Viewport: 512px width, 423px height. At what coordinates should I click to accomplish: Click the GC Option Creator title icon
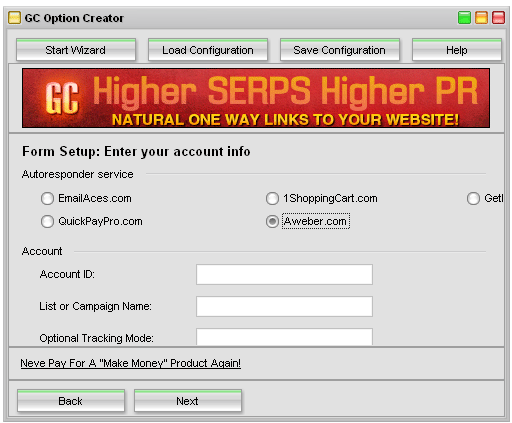pos(14,18)
